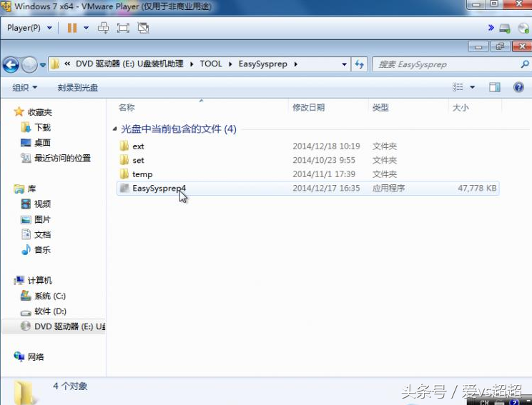Open the 组织 menu
The height and width of the screenshot is (405, 532).
[x=25, y=88]
